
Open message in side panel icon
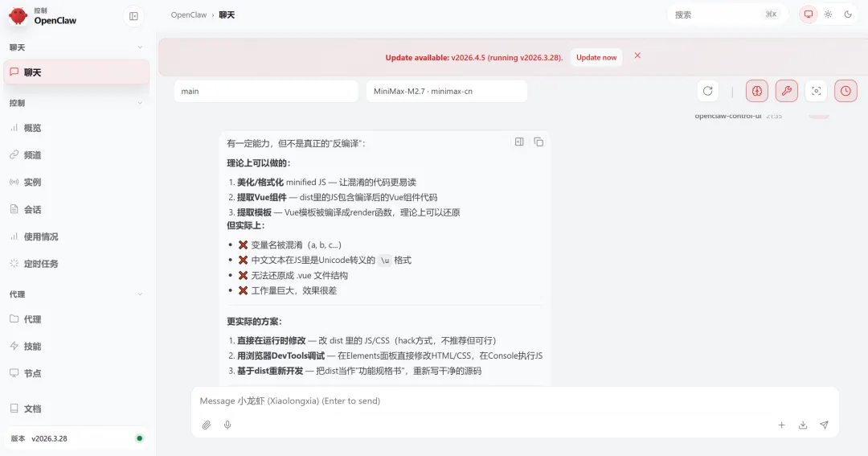click(519, 142)
